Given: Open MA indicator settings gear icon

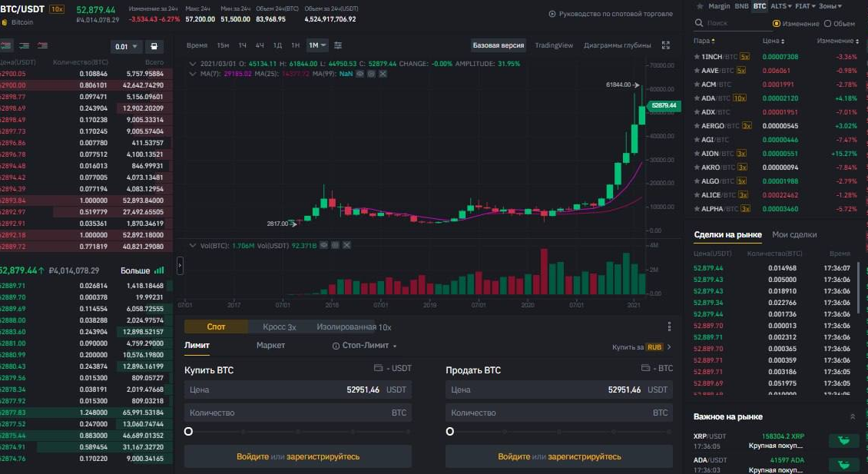Looking at the screenshot, I should (x=369, y=74).
